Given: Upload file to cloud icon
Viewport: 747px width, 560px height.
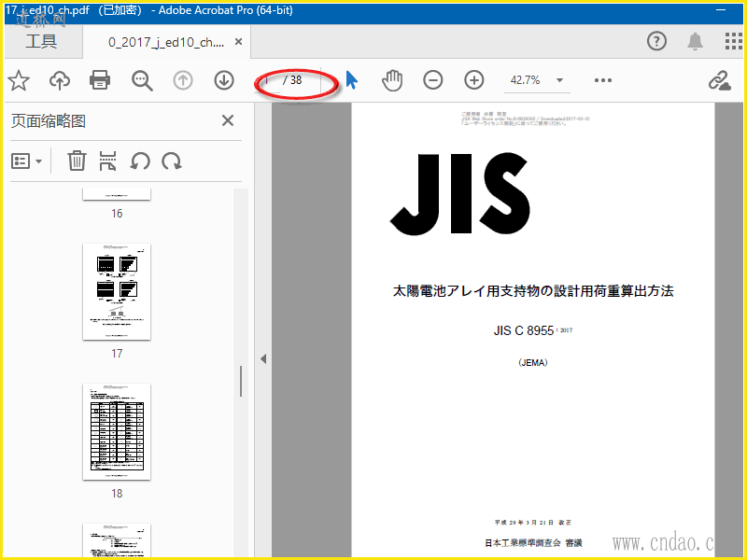Looking at the screenshot, I should tap(60, 80).
